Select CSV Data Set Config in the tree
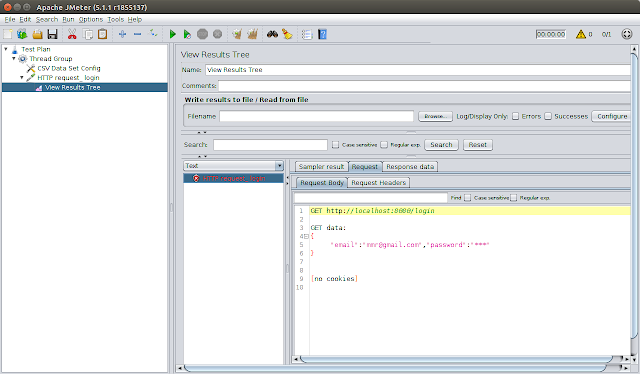640x374 pixels. click(69, 68)
